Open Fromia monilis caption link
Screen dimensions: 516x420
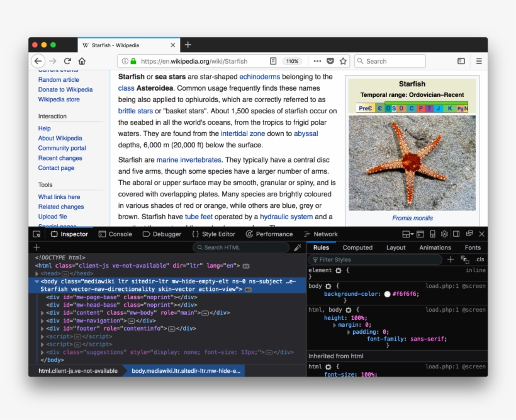click(412, 218)
